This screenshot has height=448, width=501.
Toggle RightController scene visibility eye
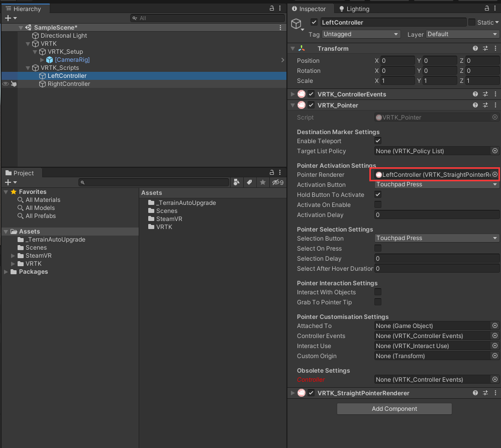point(6,84)
